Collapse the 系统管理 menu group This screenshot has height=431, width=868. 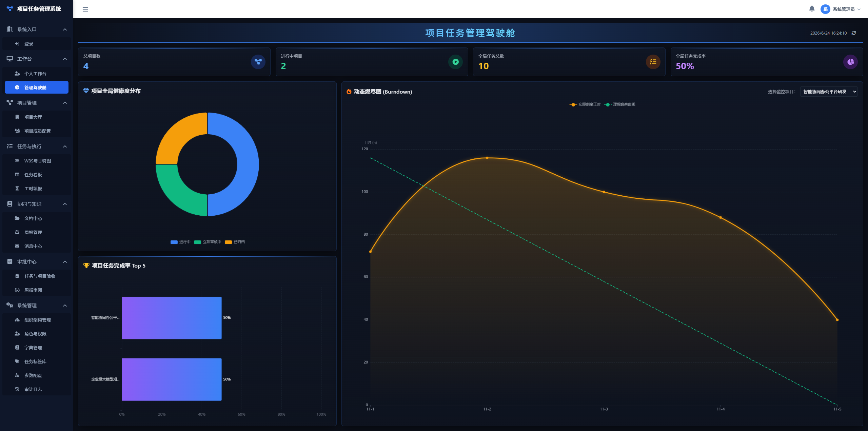click(37, 305)
